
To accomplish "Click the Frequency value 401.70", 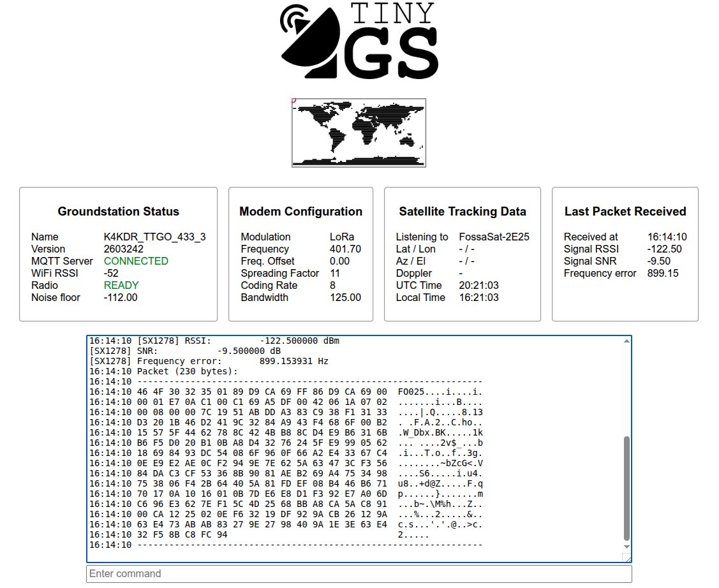I will coord(345,249).
